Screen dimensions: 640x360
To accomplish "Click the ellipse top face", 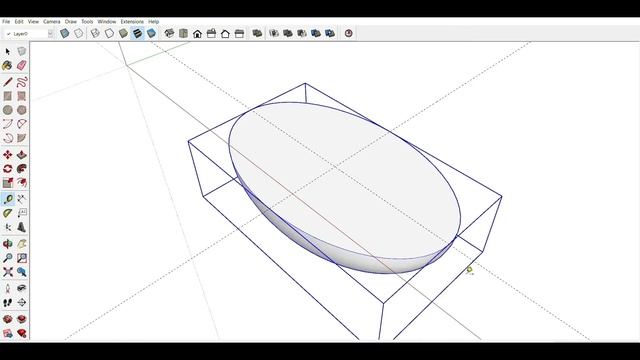I will pos(345,180).
